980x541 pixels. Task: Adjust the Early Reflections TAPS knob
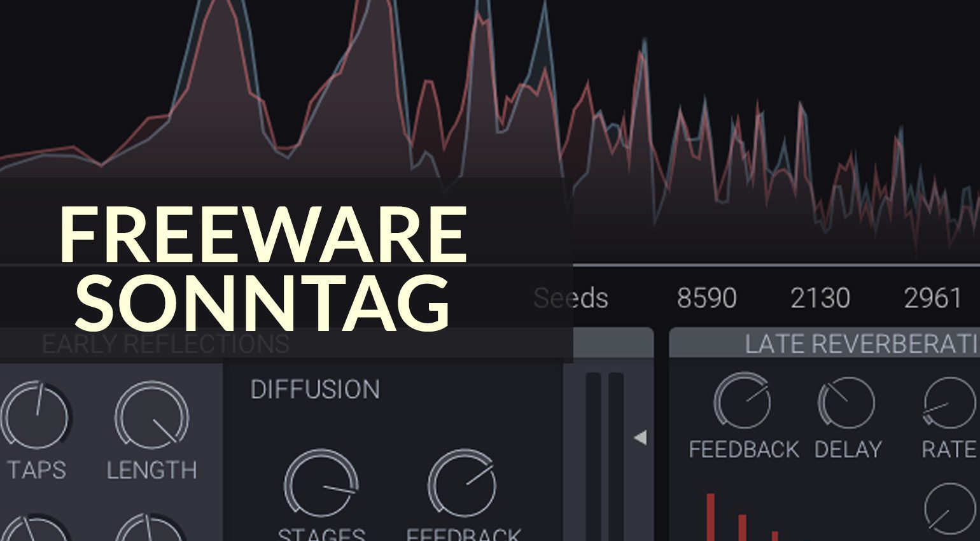coord(36,416)
